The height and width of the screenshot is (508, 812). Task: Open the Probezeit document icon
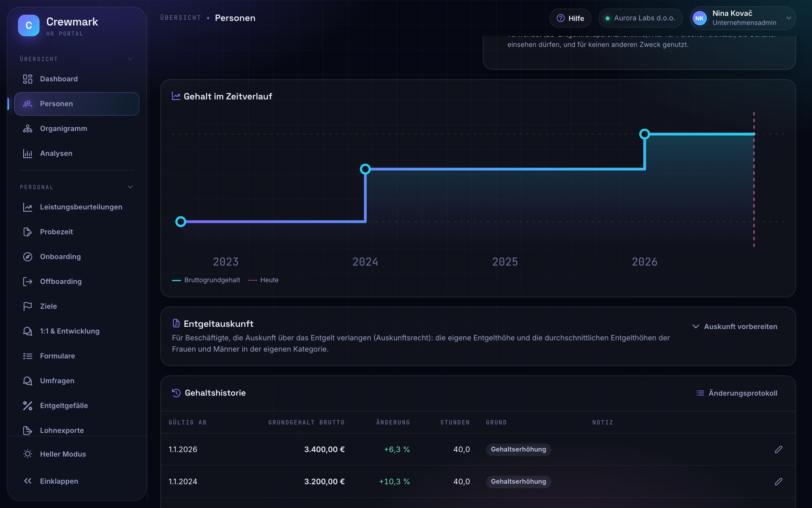pyautogui.click(x=27, y=232)
